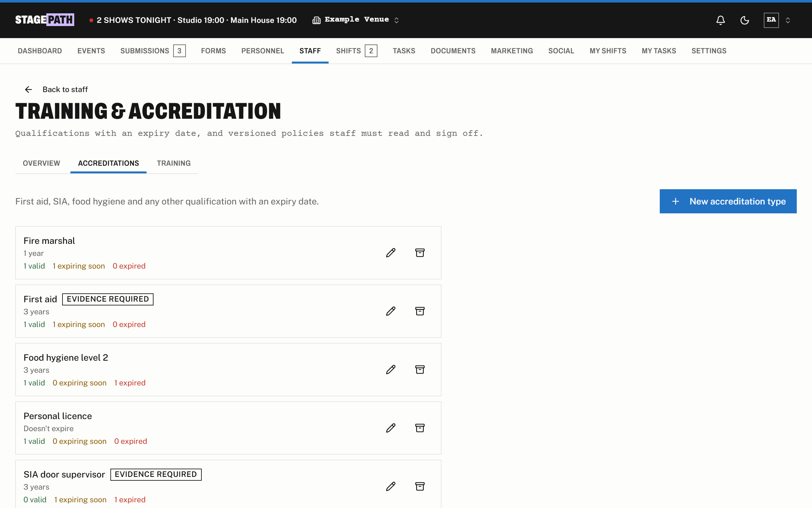Edit the Fire marshal accreditation
Viewport: 812px width, 508px height.
(390, 253)
